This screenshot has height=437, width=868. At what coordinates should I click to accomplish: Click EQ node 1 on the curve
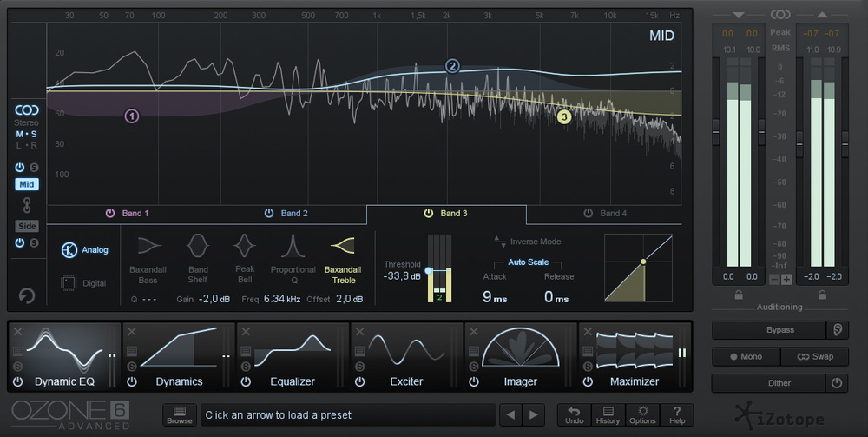click(x=132, y=116)
